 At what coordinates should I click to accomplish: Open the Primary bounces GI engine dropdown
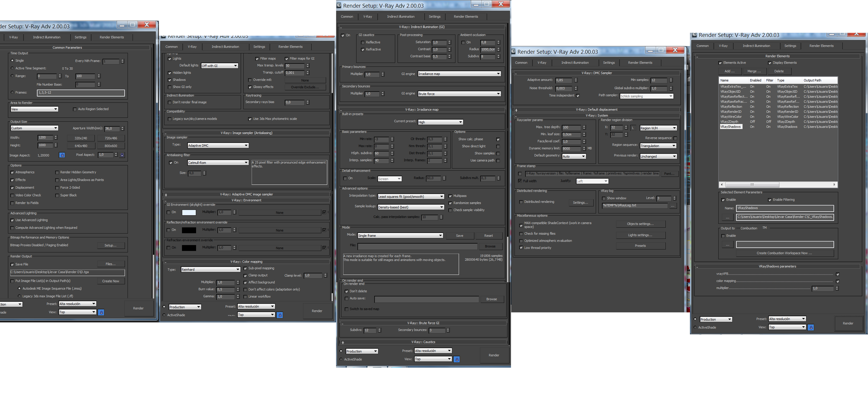pos(459,74)
